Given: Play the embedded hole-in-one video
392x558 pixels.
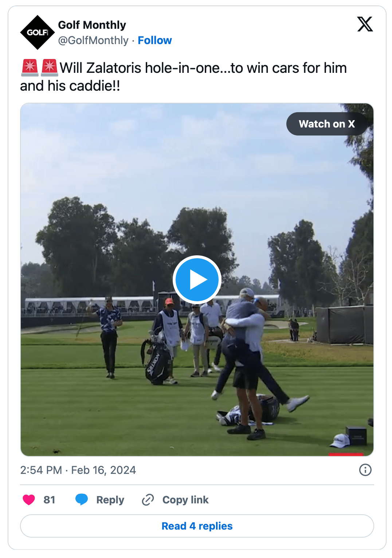Looking at the screenshot, I should coord(197,280).
